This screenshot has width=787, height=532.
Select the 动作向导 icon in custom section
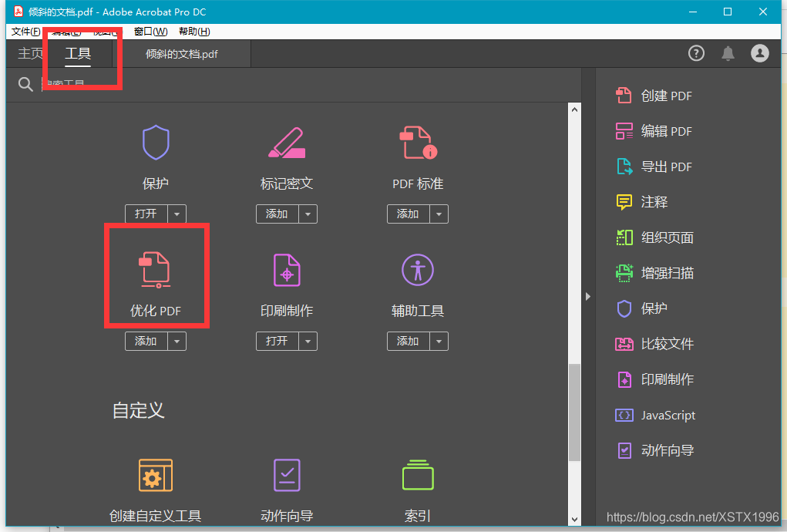[x=287, y=475]
